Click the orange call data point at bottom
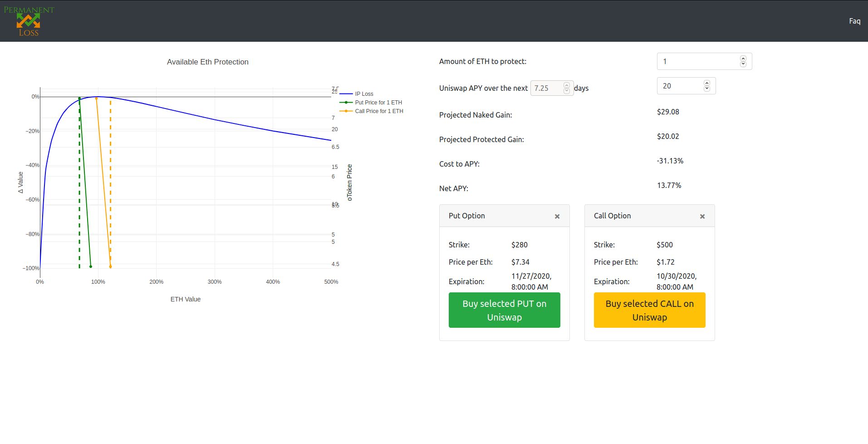Image resolution: width=868 pixels, height=444 pixels. [110, 266]
